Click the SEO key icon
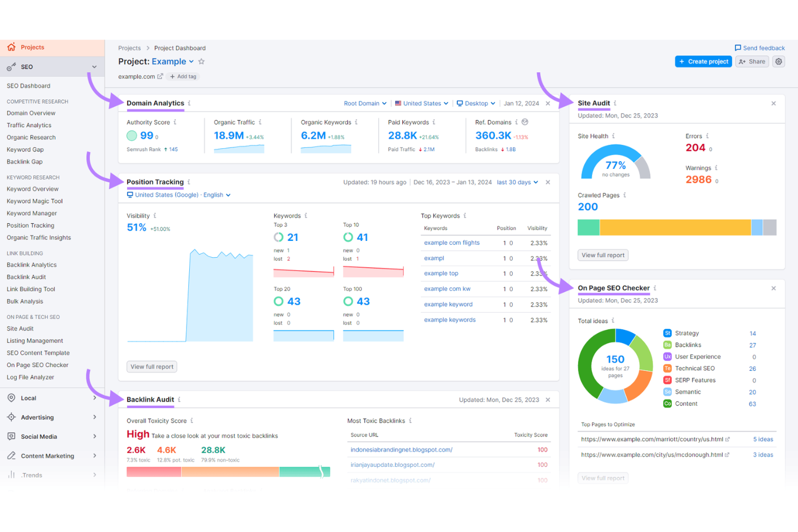The width and height of the screenshot is (798, 532). pos(11,67)
